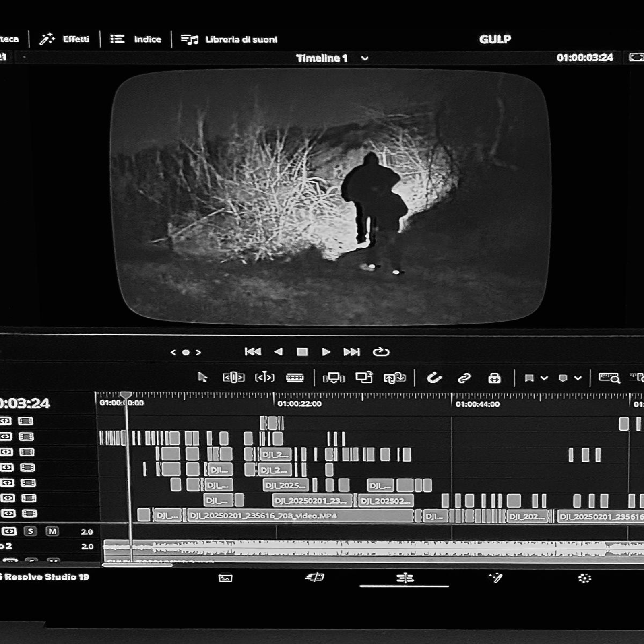Open the Effetti panel
Screen dimensions: 644x644
pyautogui.click(x=65, y=39)
